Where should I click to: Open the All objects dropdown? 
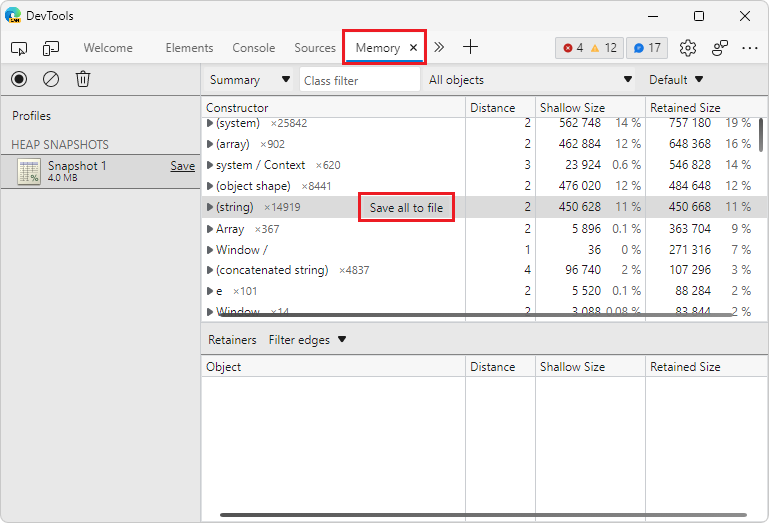pyautogui.click(x=530, y=79)
